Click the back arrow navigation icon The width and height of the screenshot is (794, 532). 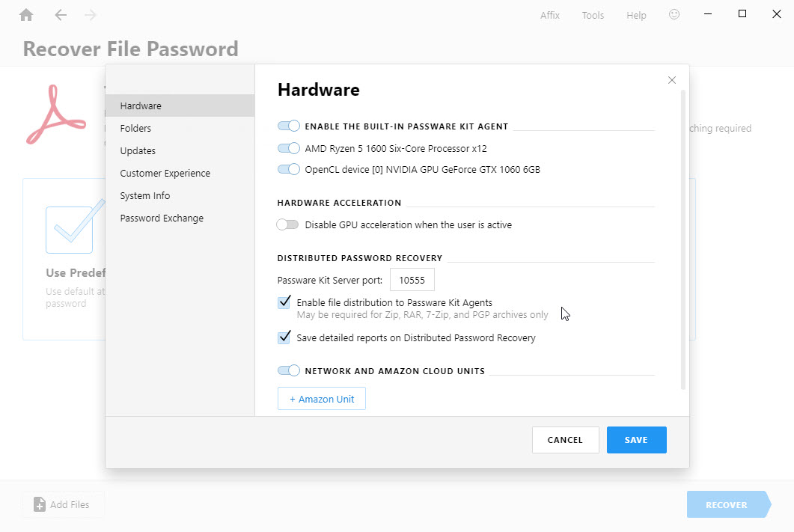pos(61,15)
